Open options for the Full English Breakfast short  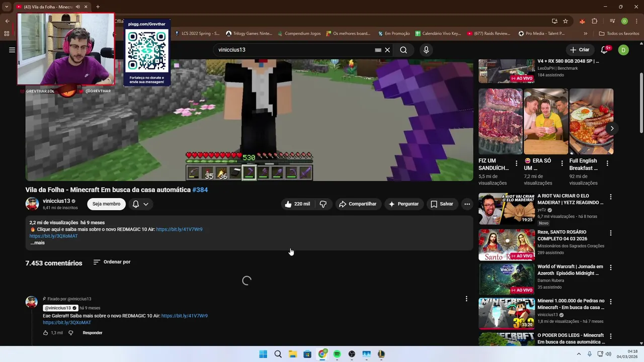(x=607, y=163)
